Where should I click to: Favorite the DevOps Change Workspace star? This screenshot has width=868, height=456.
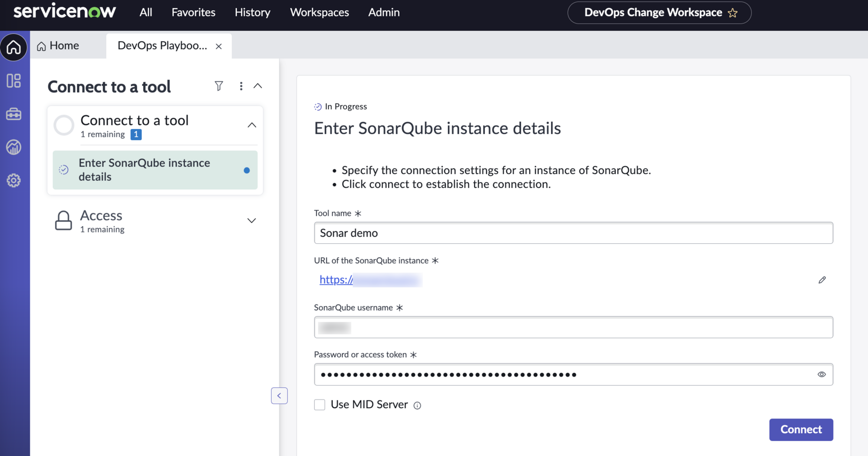click(733, 13)
